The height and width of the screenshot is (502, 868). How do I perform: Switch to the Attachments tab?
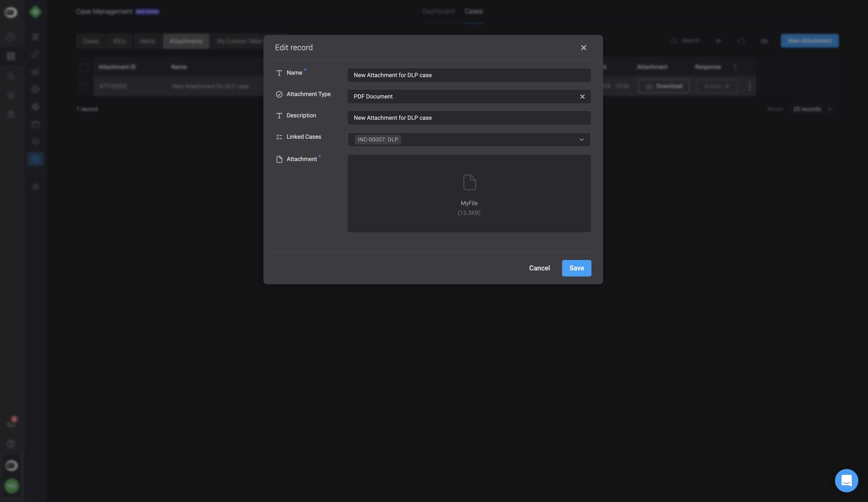(186, 41)
